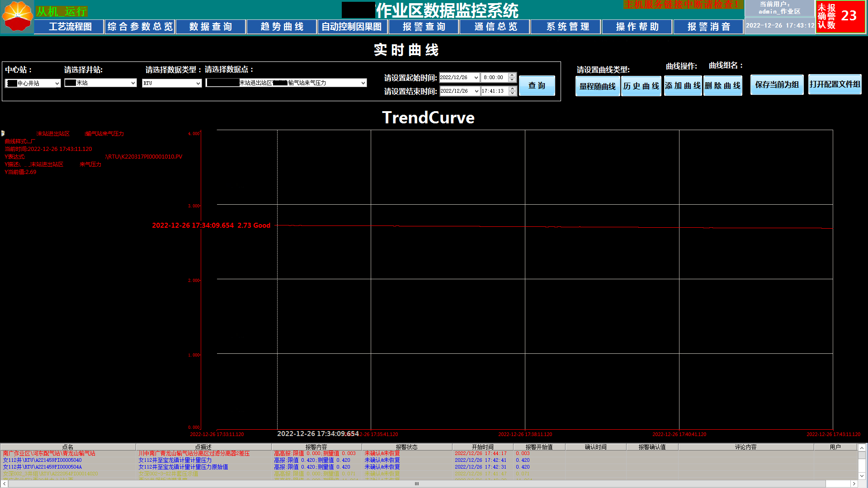Click the 报警消音 mute alarm button
The width and height of the screenshot is (868, 488).
click(708, 27)
